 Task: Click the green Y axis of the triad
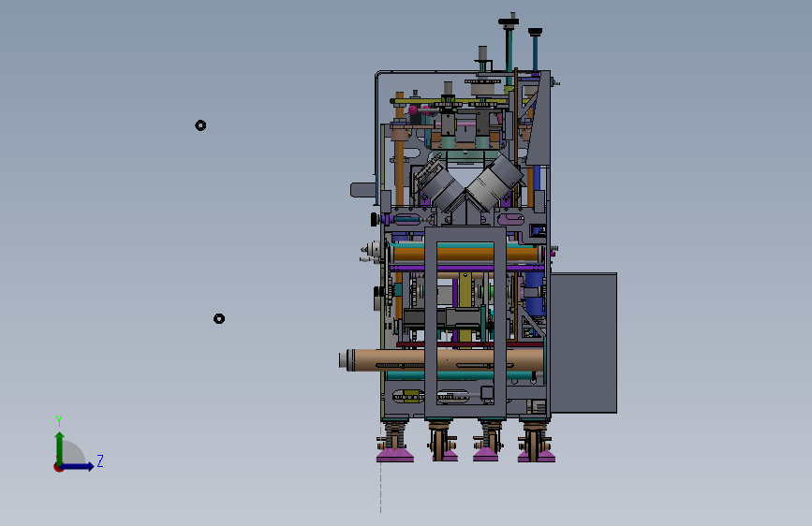(x=60, y=449)
